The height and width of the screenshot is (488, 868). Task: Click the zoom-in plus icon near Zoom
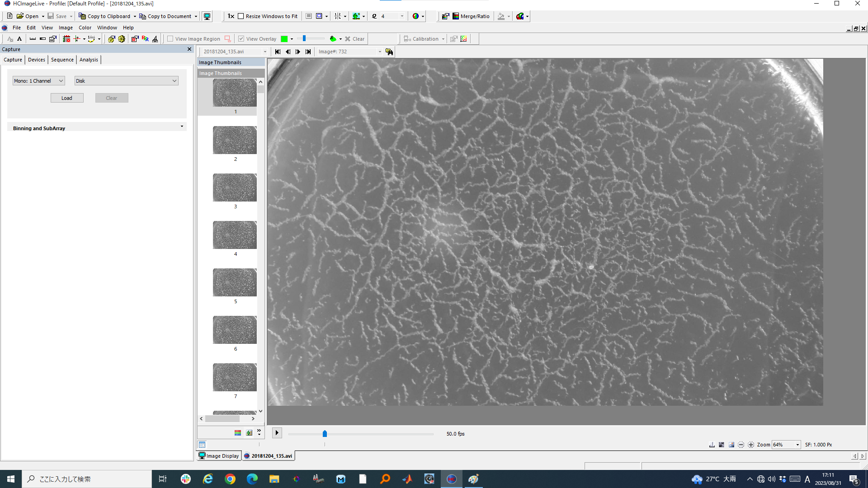[x=751, y=445]
